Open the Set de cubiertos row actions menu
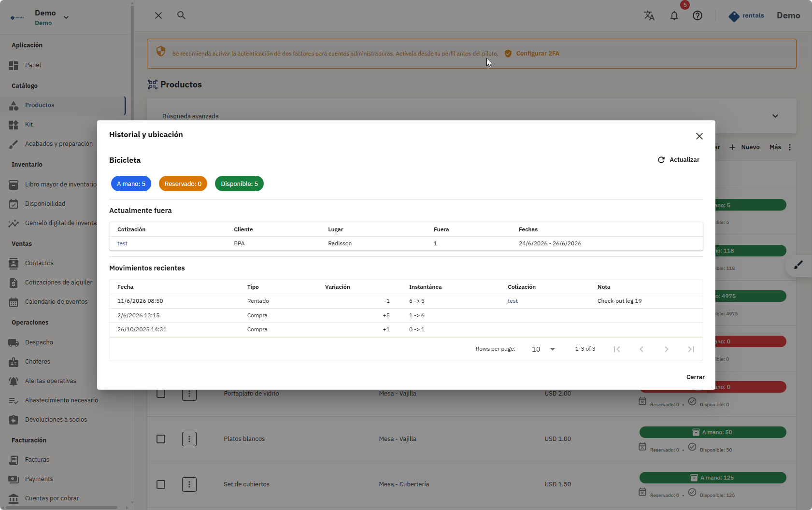The width and height of the screenshot is (812, 510). click(x=189, y=484)
